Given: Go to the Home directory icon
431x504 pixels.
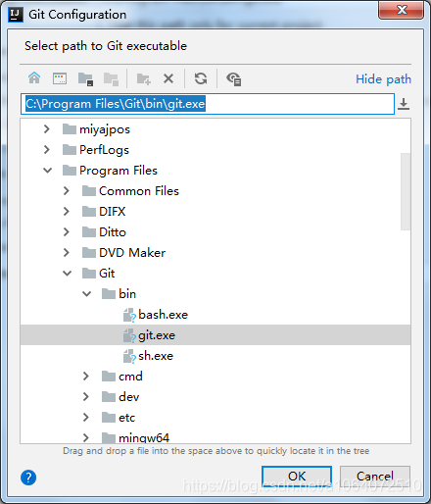Looking at the screenshot, I should [x=34, y=78].
